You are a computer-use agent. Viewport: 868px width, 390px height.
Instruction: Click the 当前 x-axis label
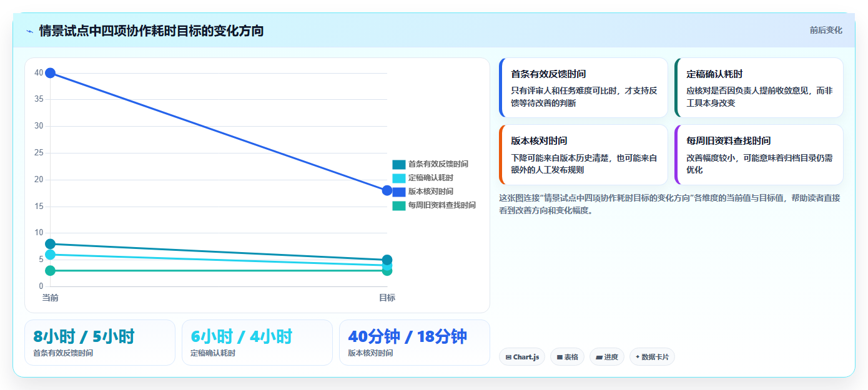[x=50, y=298]
